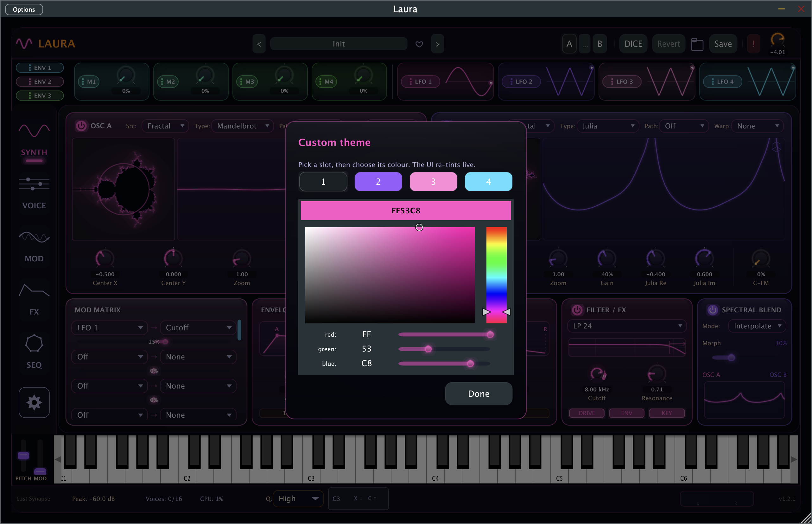This screenshot has width=812, height=524.
Task: Click the Laura waveform logo
Action: point(24,44)
